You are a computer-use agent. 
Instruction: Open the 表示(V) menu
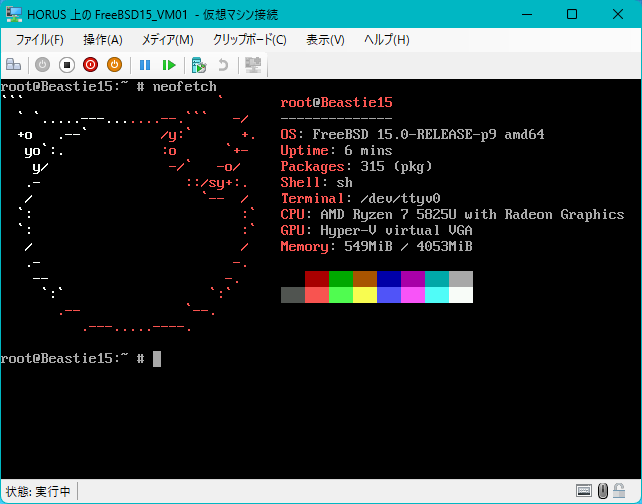pos(325,40)
